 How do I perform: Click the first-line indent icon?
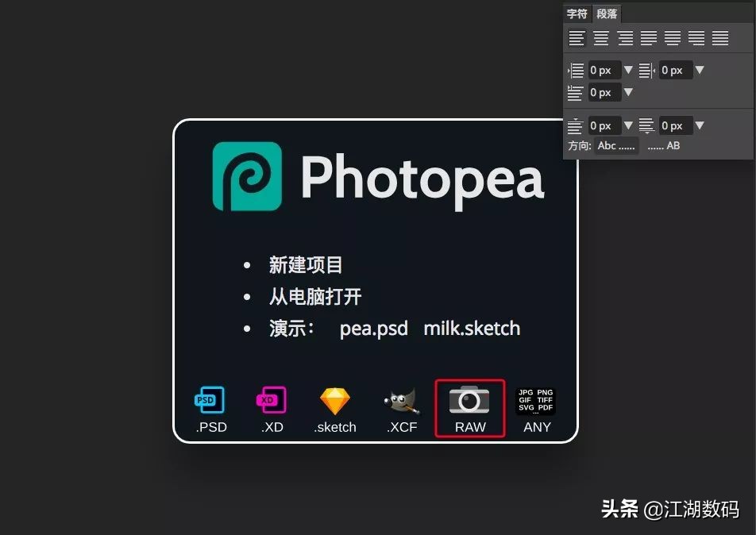pyautogui.click(x=575, y=93)
